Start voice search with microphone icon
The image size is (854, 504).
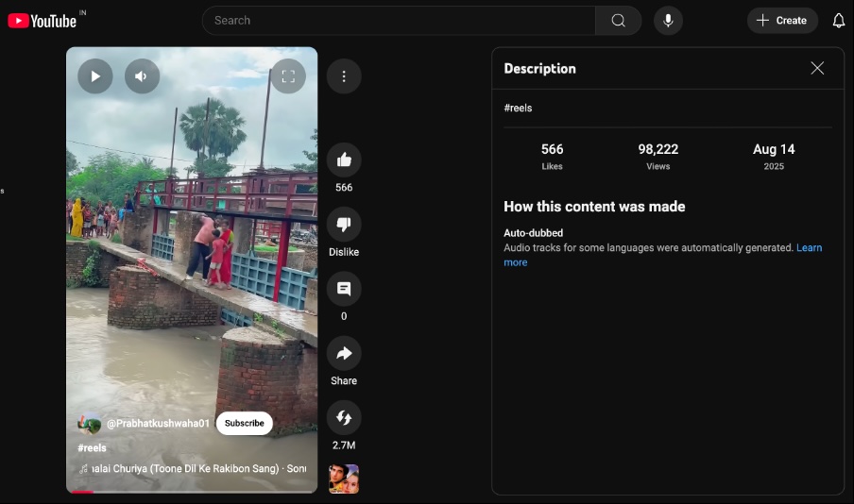click(x=668, y=21)
